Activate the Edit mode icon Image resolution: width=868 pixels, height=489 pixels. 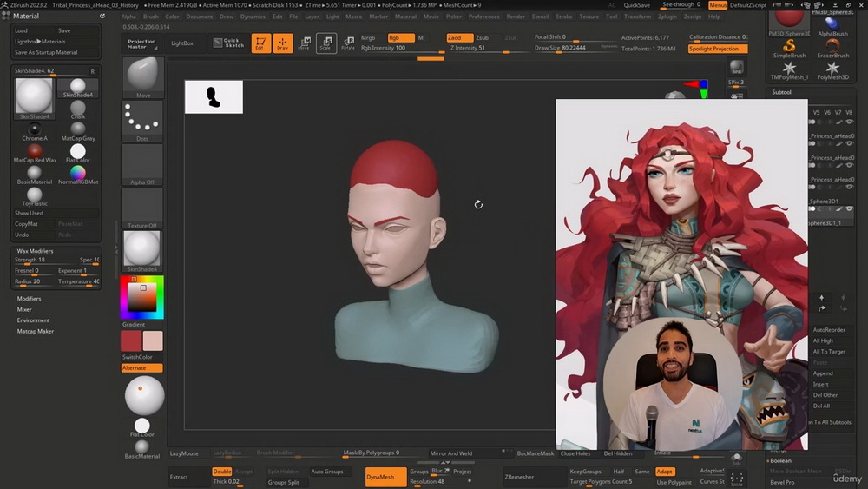point(260,43)
